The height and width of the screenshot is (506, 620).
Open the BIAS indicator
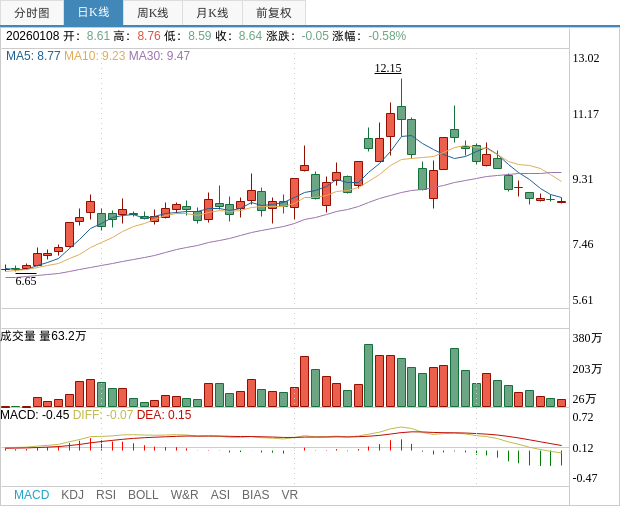click(x=255, y=495)
